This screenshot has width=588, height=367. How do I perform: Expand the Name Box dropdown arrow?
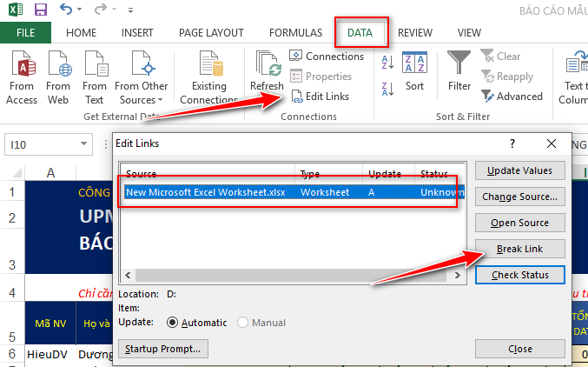pyautogui.click(x=83, y=143)
